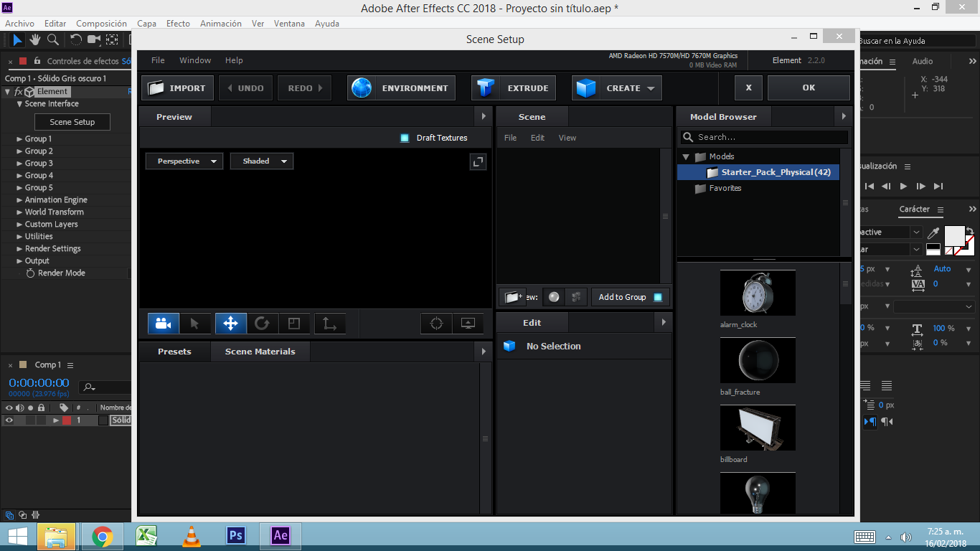Click the white fill color swatch in Carácter
The width and height of the screenshot is (980, 551).
coord(955,236)
